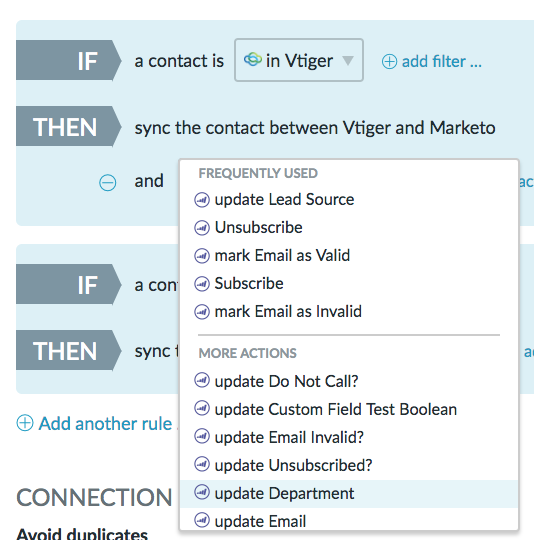The width and height of the screenshot is (534, 540).
Task: Click the Marketo icon beside 'update Department'
Action: tap(202, 492)
